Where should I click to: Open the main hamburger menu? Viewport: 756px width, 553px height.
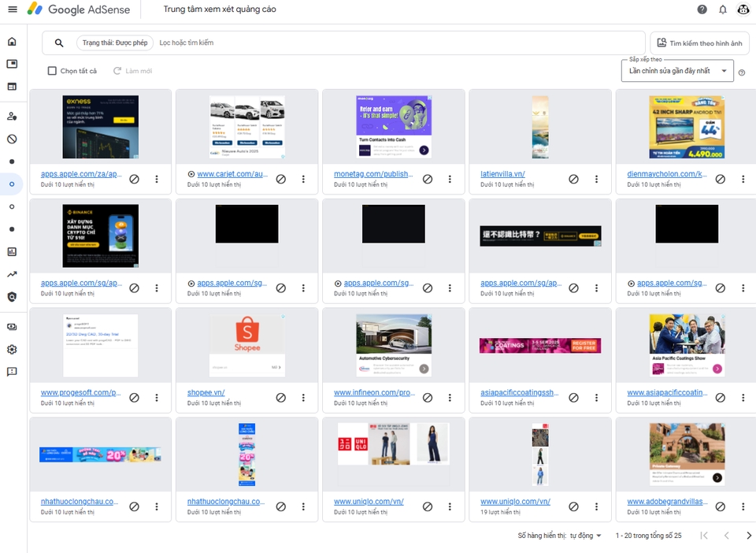click(12, 9)
